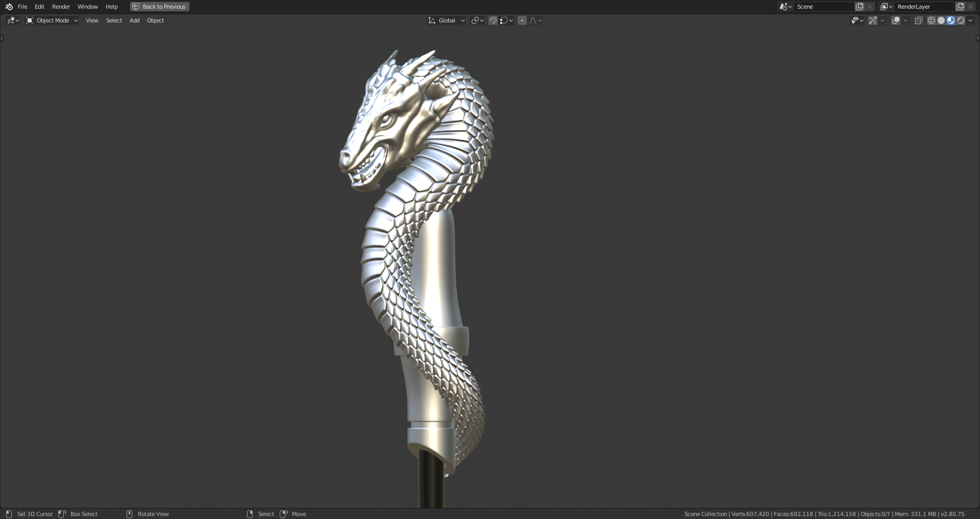The width and height of the screenshot is (980, 519).
Task: Open the viewport Add menu
Action: point(134,20)
